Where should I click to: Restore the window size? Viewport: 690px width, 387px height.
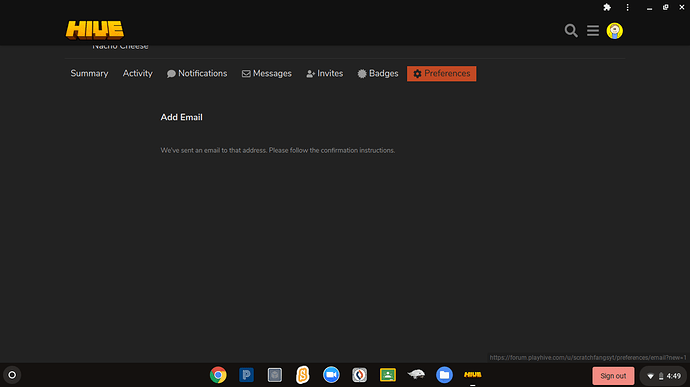pos(665,7)
